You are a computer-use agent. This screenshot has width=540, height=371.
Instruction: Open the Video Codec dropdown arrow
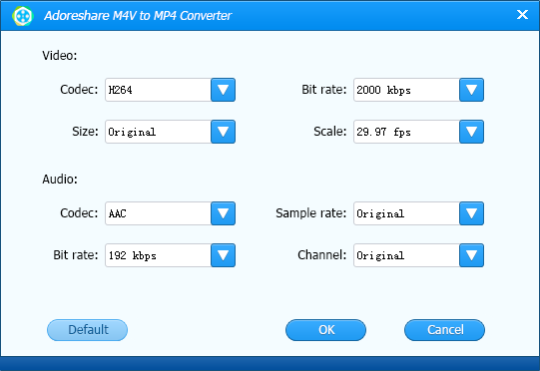click(x=223, y=90)
